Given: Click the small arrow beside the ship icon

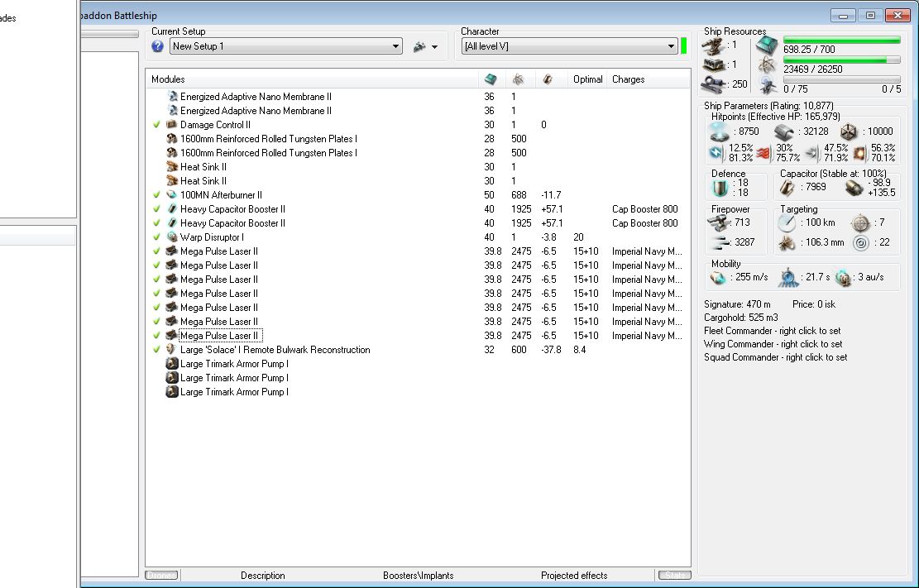Looking at the screenshot, I should (434, 47).
